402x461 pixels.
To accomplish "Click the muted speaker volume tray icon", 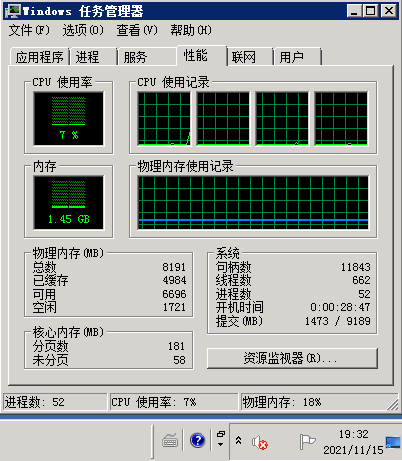I will coord(260,442).
